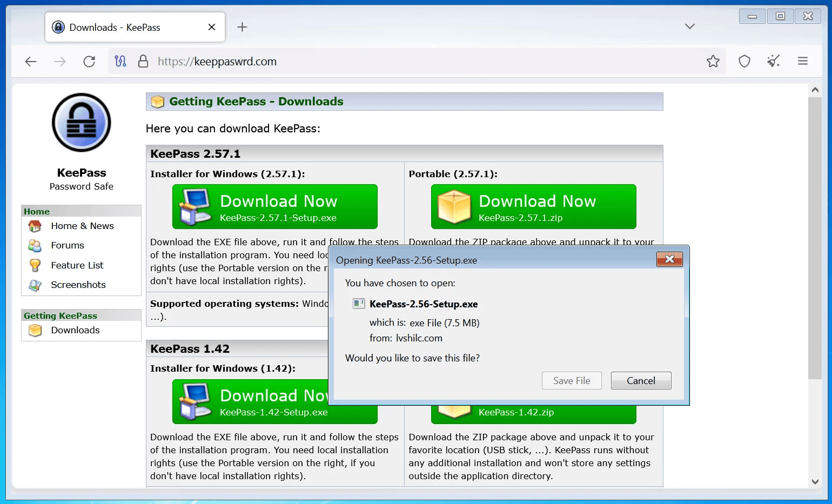
Task: Click Save File in the download dialog
Action: [x=571, y=380]
